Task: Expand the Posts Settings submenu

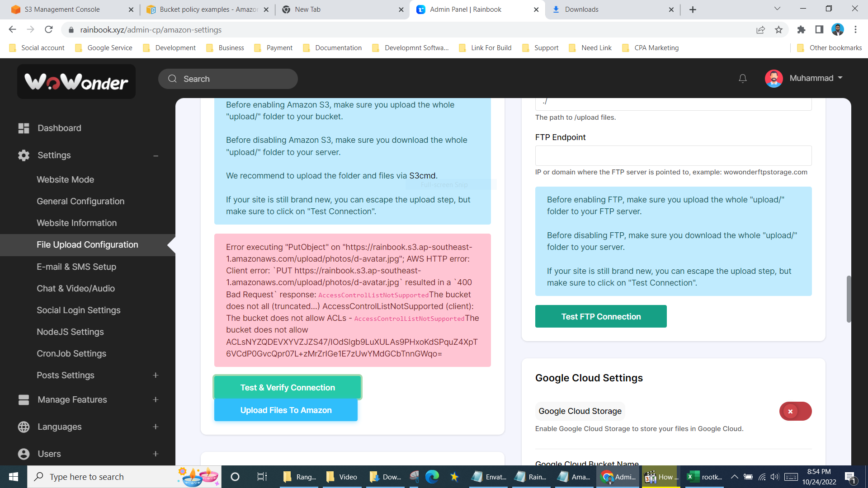Action: pos(156,375)
